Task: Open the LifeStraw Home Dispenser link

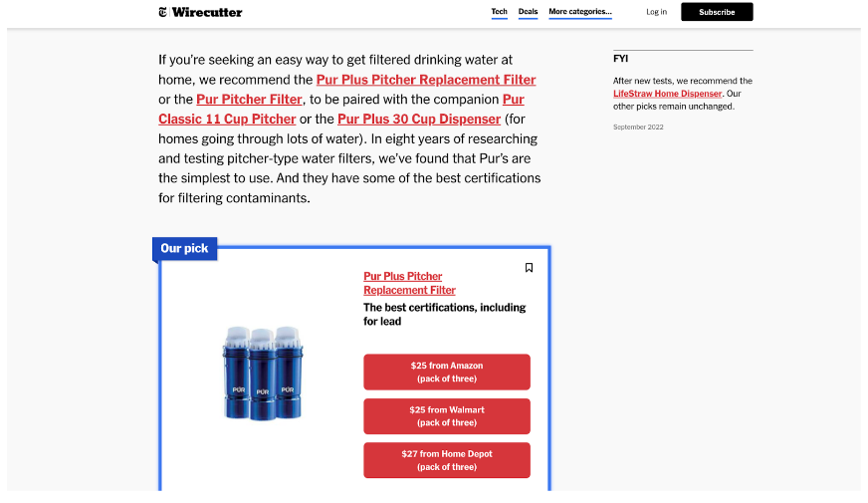Action: [x=667, y=94]
